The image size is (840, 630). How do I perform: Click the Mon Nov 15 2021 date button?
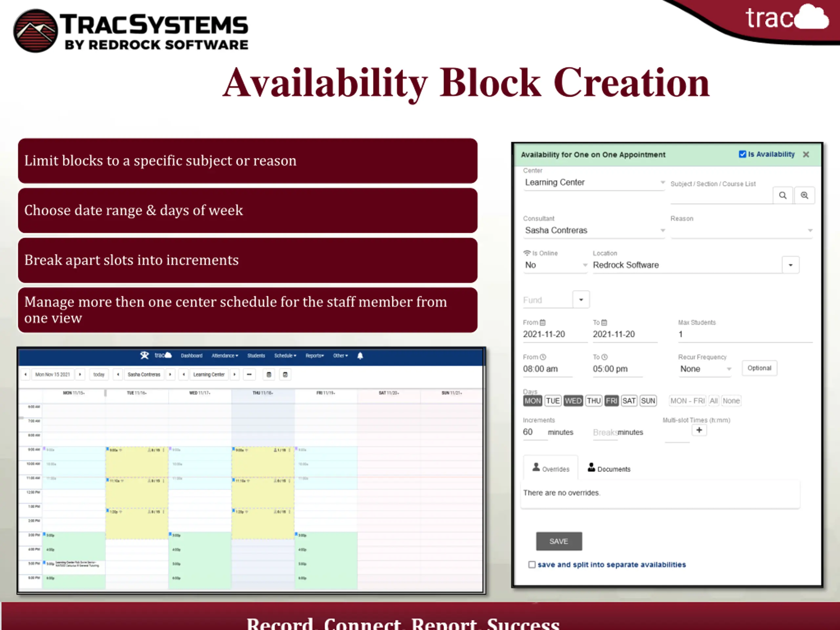pyautogui.click(x=52, y=374)
